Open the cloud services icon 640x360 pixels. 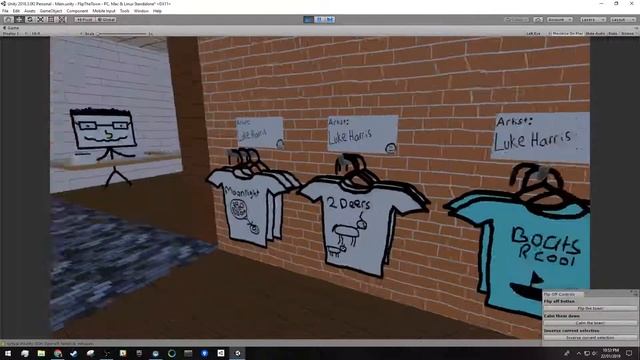click(x=538, y=20)
